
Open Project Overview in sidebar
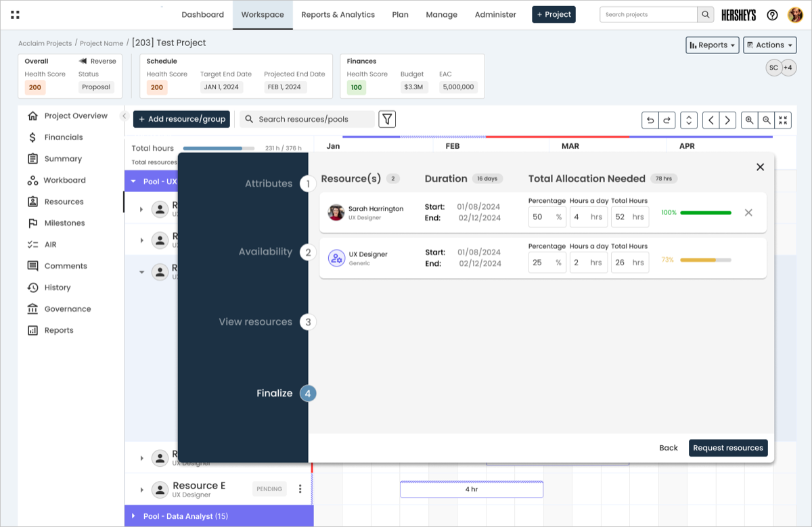point(67,116)
